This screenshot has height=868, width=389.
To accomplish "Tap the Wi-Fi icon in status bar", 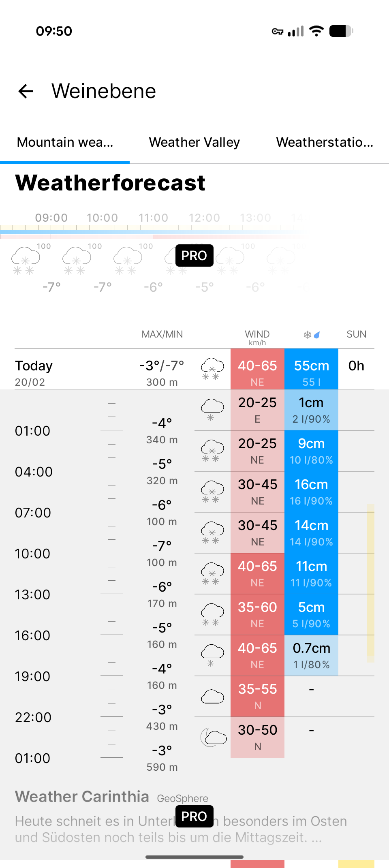I will click(x=316, y=31).
